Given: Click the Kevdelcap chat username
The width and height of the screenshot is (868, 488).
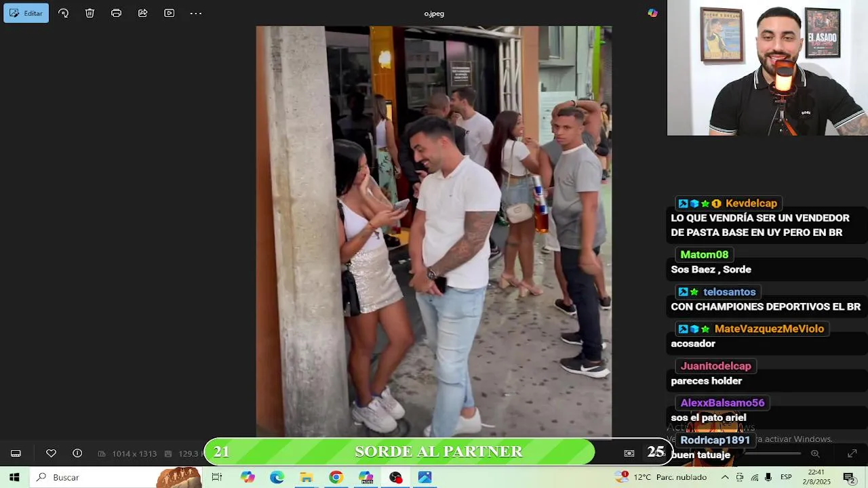Looking at the screenshot, I should [x=751, y=203].
